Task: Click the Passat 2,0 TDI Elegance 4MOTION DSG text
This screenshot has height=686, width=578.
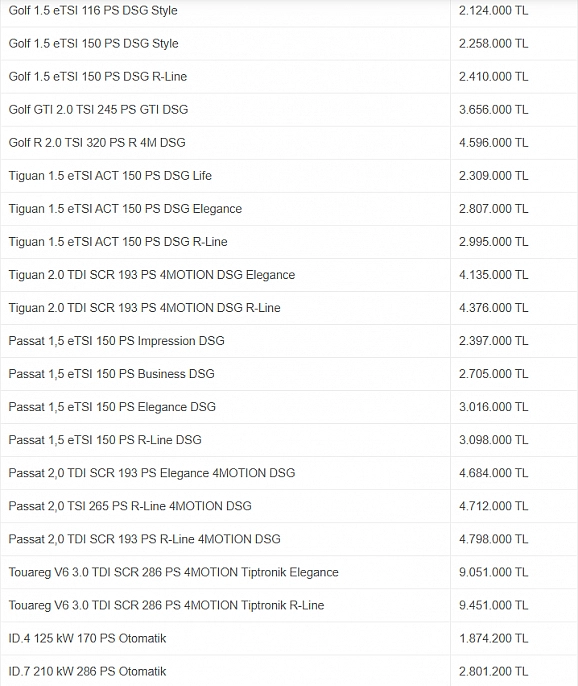Action: 152,473
